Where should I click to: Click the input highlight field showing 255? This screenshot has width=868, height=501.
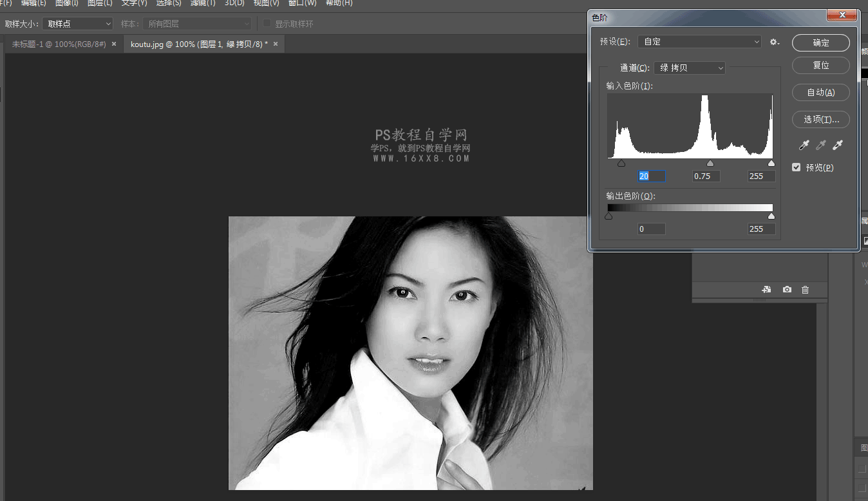(x=762, y=176)
